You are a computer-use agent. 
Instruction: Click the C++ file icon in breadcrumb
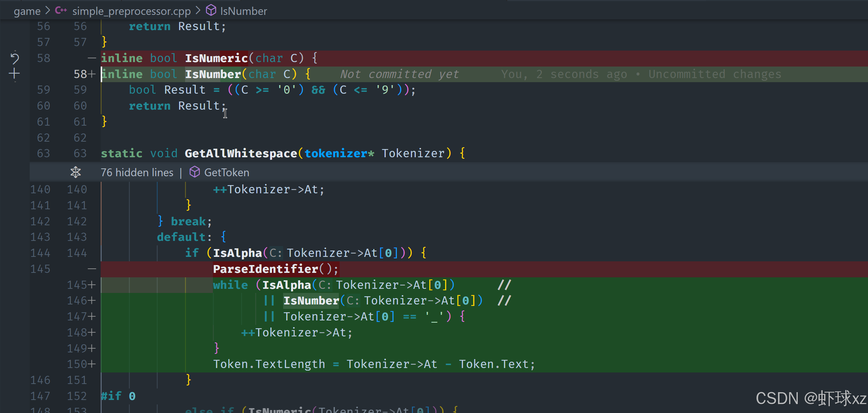pyautogui.click(x=61, y=11)
